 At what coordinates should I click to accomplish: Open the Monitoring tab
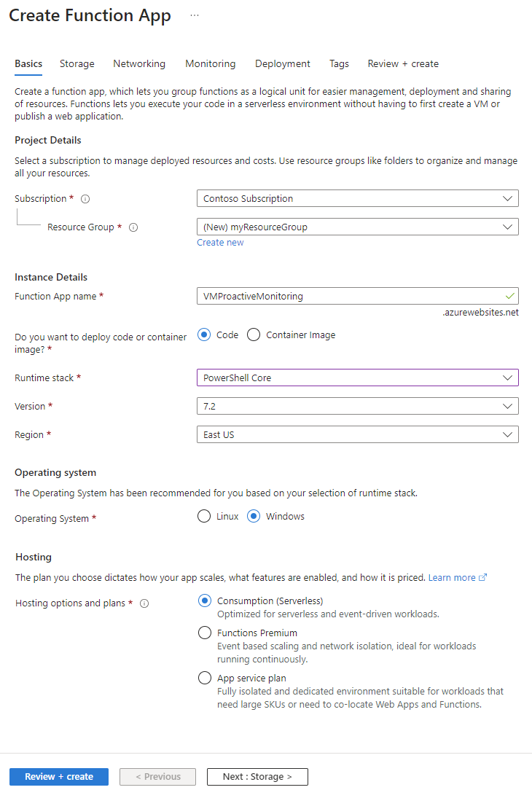210,63
